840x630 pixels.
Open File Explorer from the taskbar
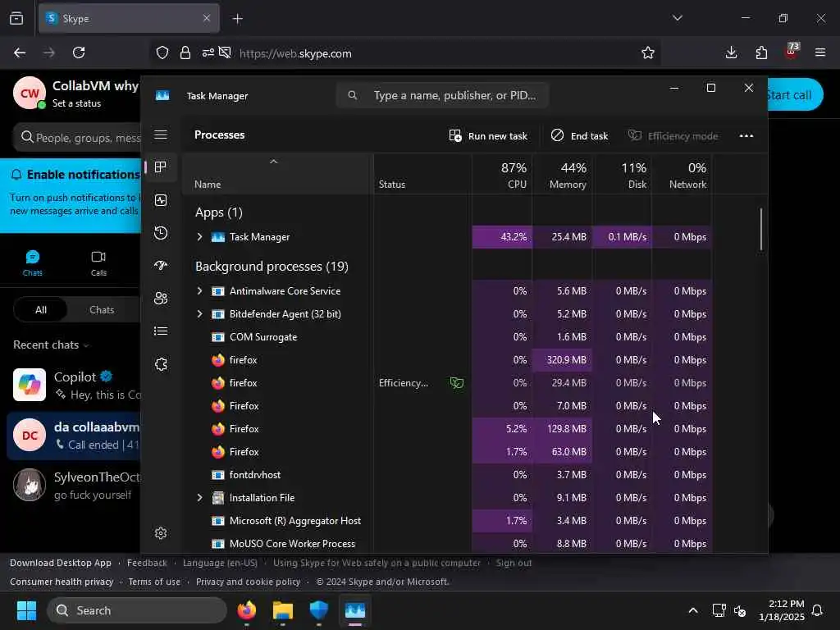tap(283, 610)
